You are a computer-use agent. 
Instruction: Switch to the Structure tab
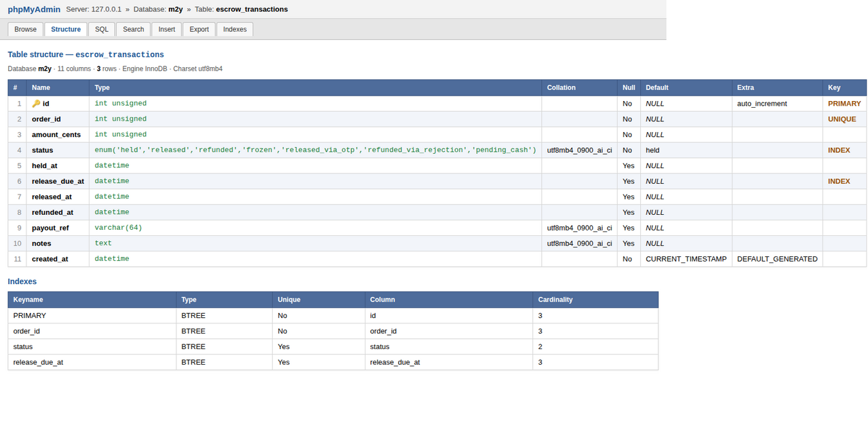[66, 29]
